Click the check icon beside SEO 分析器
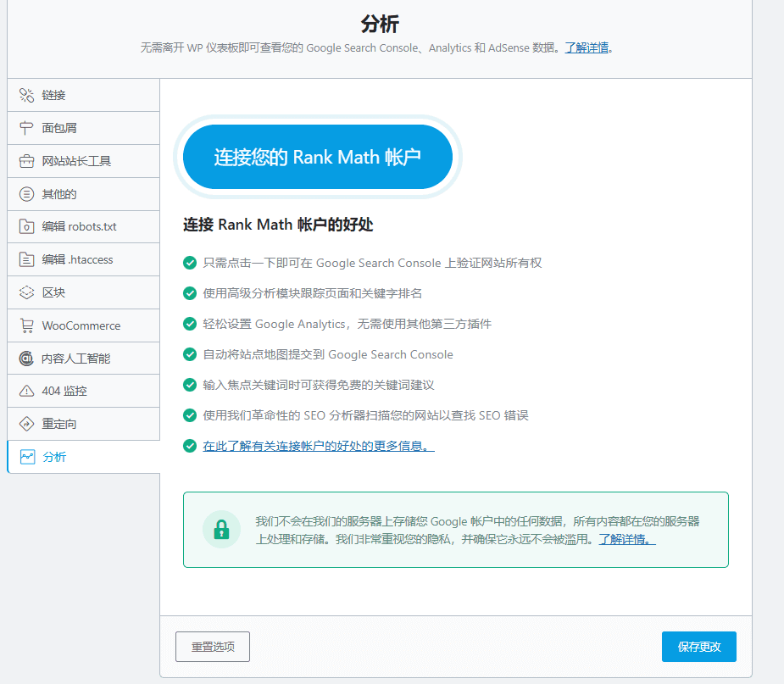 (x=190, y=415)
